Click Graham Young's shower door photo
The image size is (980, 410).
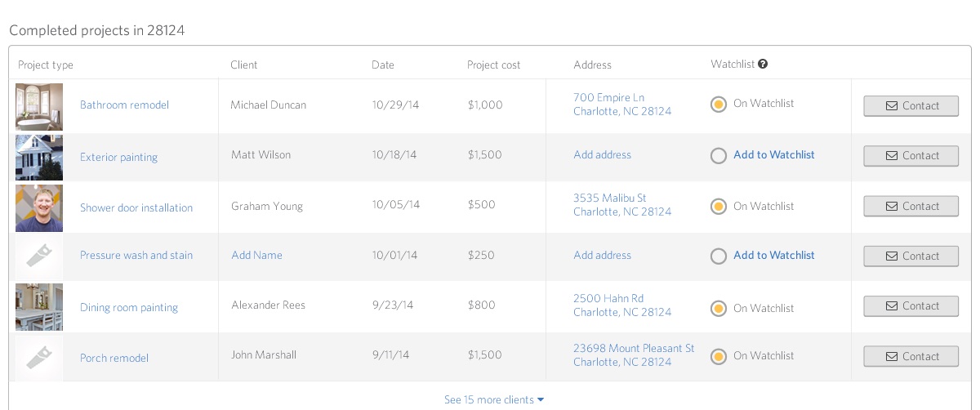point(39,207)
